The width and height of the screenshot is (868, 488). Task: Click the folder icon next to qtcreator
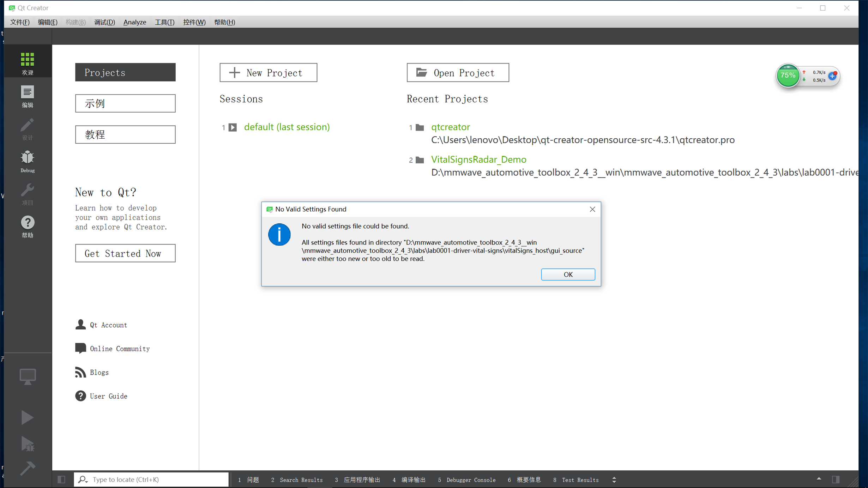[420, 127]
